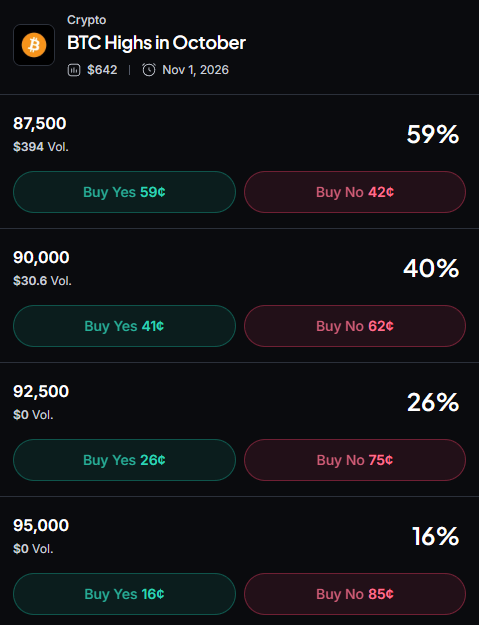Open the Crypto category link

[x=86, y=20]
